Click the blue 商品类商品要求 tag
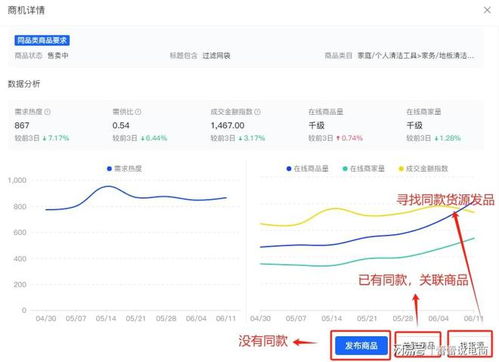This screenshot has height=362, width=499. 42,40
